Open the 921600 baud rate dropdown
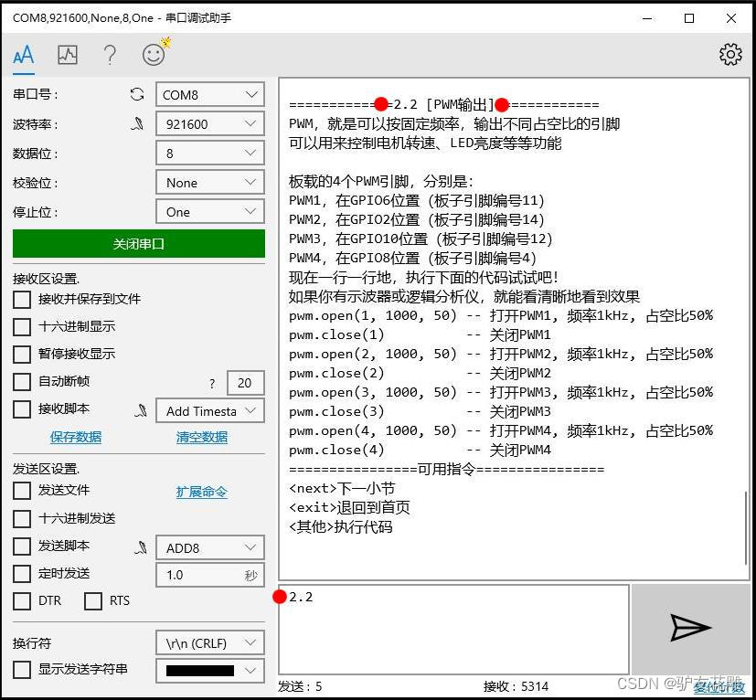Image resolution: width=756 pixels, height=700 pixels. [209, 123]
